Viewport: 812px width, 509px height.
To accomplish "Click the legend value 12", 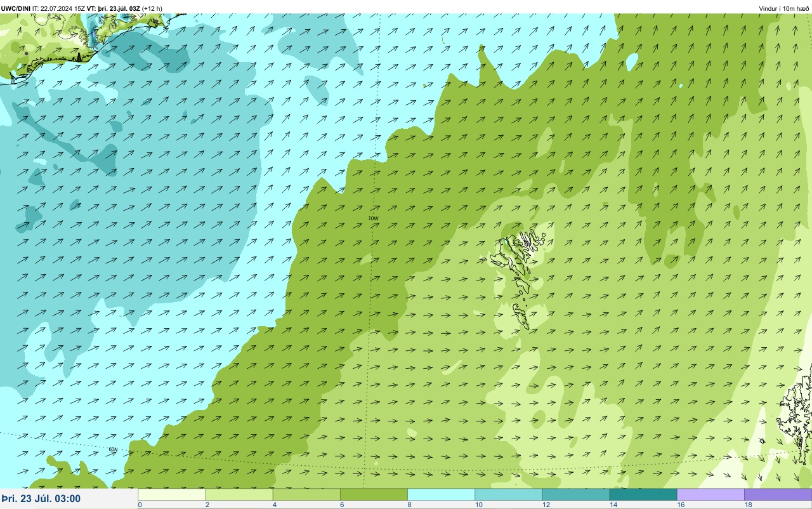I will click(x=546, y=505).
